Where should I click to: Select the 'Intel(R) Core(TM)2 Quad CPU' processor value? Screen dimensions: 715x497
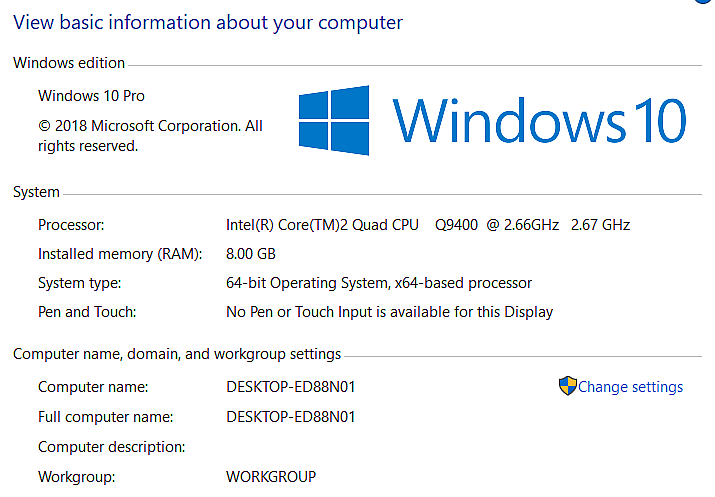pyautogui.click(x=428, y=225)
